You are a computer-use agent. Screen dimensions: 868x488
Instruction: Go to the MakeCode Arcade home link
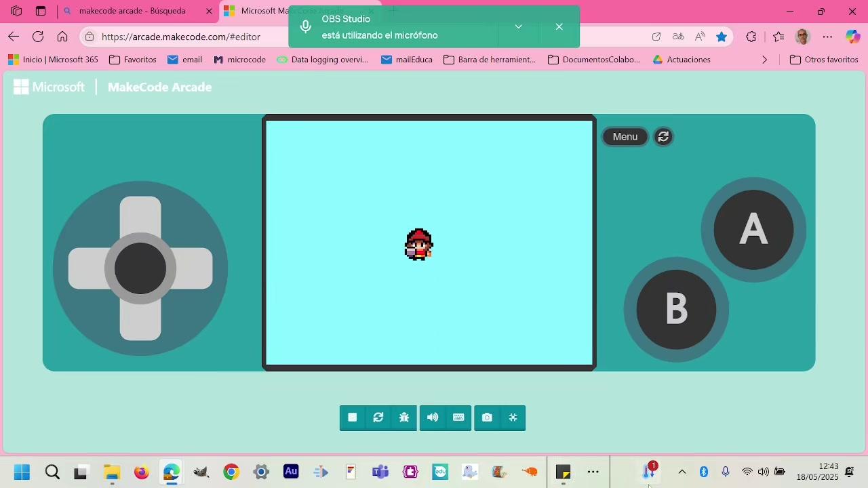point(159,87)
